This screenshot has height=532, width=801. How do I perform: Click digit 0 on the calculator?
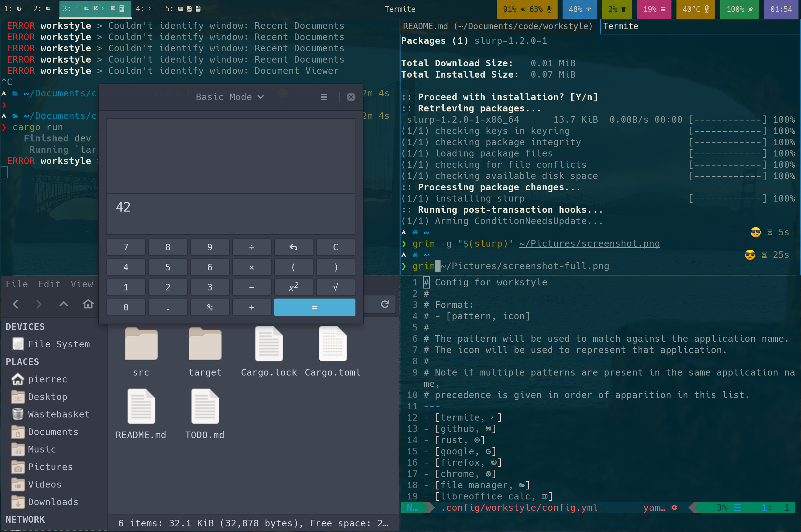[x=126, y=307]
